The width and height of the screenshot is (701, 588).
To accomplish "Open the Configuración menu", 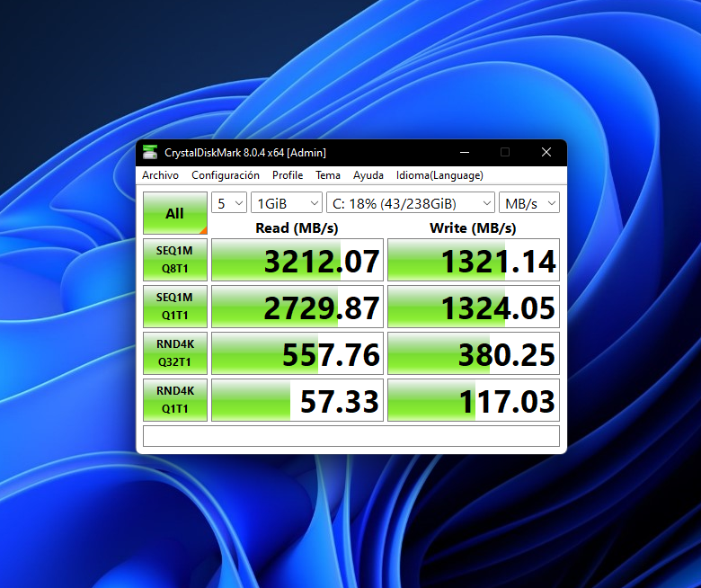I will [226, 175].
